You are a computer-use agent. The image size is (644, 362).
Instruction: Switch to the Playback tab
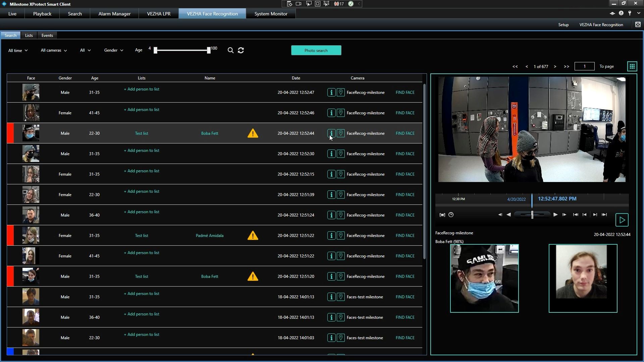(42, 14)
